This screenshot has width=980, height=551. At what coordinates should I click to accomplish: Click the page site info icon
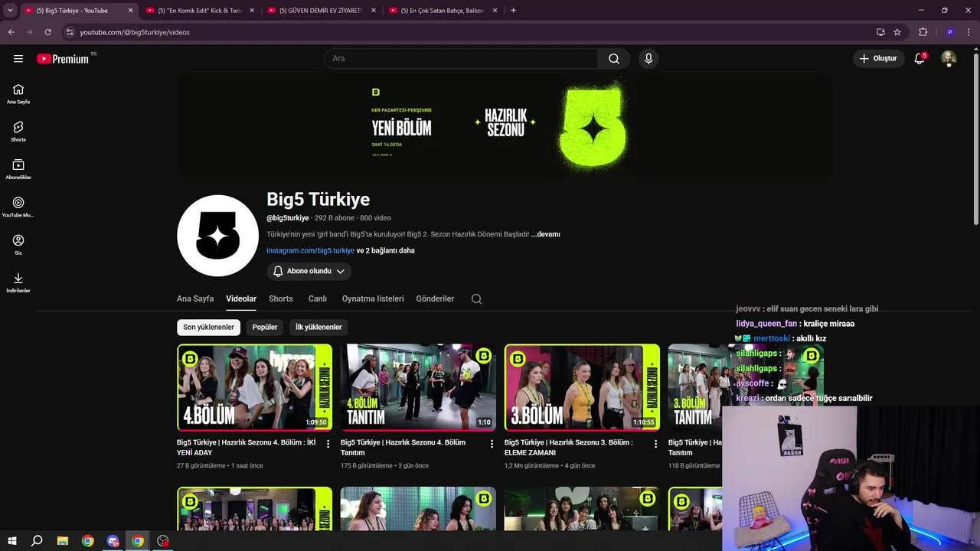pos(70,32)
